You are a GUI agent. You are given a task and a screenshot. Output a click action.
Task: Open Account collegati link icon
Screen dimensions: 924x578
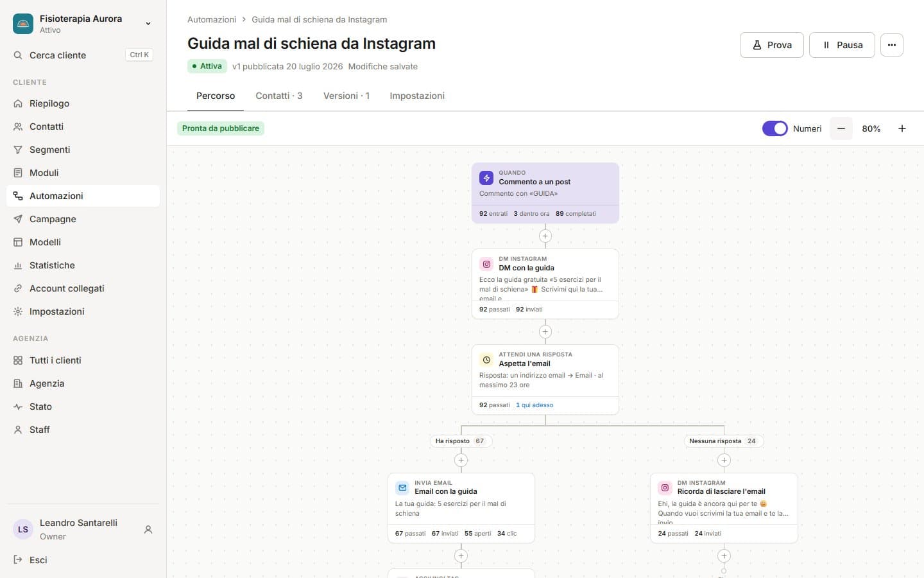coord(18,288)
